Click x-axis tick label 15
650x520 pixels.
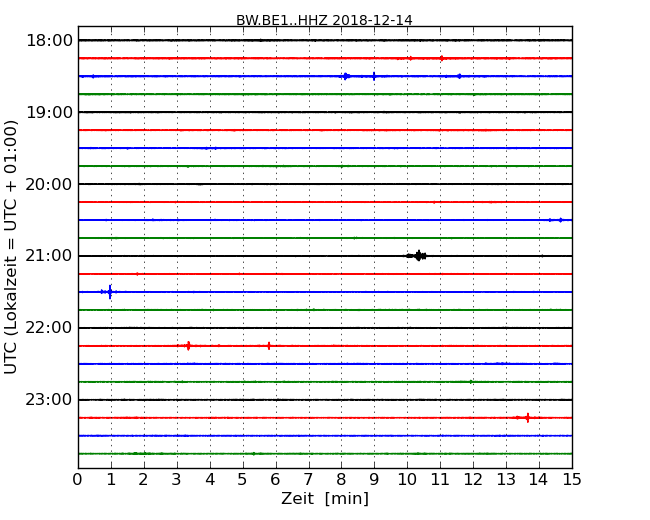[572, 479]
